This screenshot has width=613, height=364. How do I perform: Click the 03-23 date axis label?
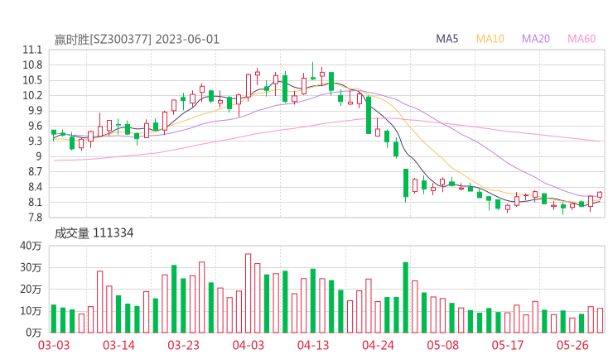point(183,345)
